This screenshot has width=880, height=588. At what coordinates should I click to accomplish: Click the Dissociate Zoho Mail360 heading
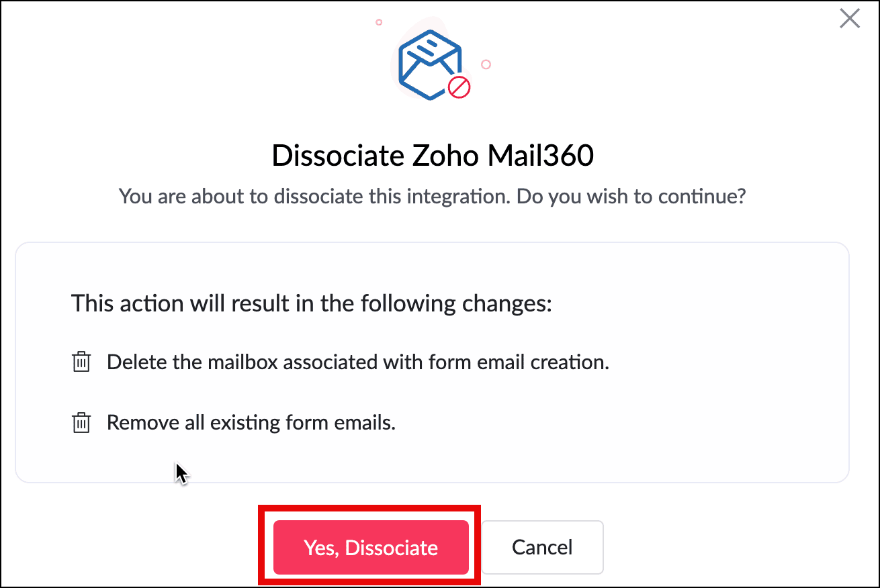[433, 156]
